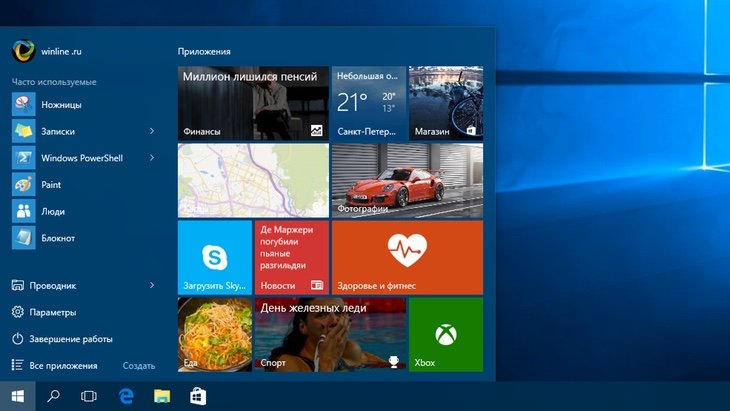Open the Люди people app icon
The width and height of the screenshot is (730, 411).
click(x=23, y=211)
